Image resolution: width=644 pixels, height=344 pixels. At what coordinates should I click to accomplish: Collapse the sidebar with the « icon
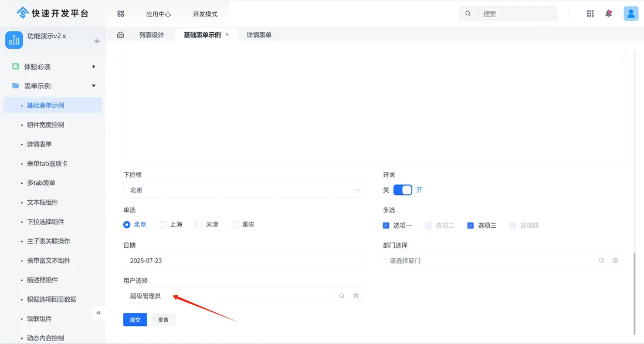pos(98,313)
